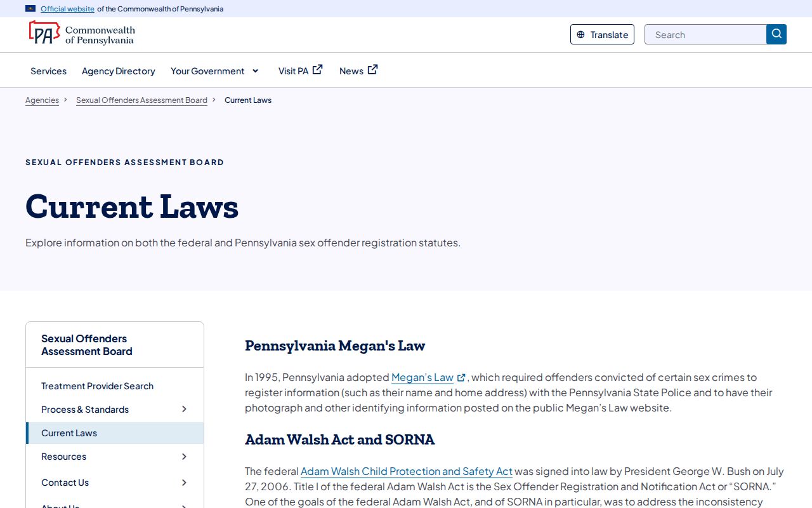This screenshot has height=508, width=812.
Task: Click the Translate button
Action: pyautogui.click(x=602, y=34)
